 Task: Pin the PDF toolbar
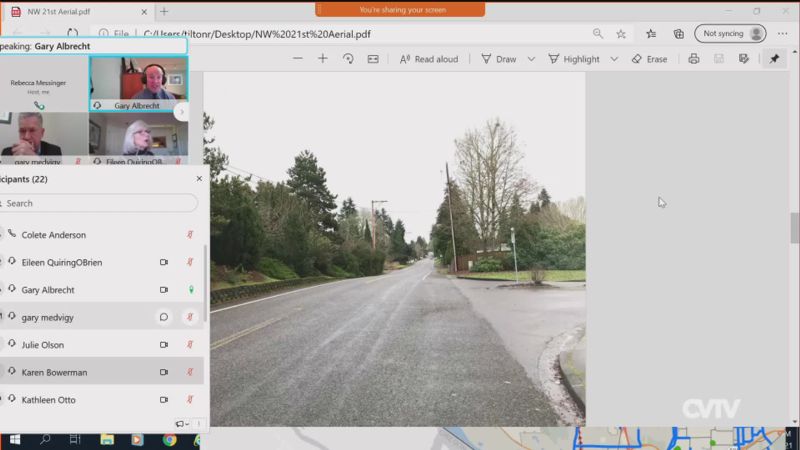point(774,59)
